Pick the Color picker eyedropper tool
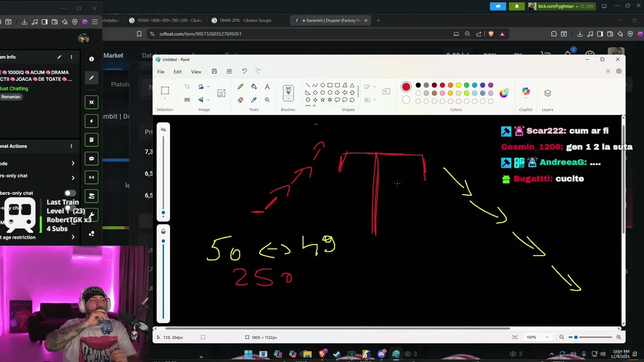 (254, 100)
